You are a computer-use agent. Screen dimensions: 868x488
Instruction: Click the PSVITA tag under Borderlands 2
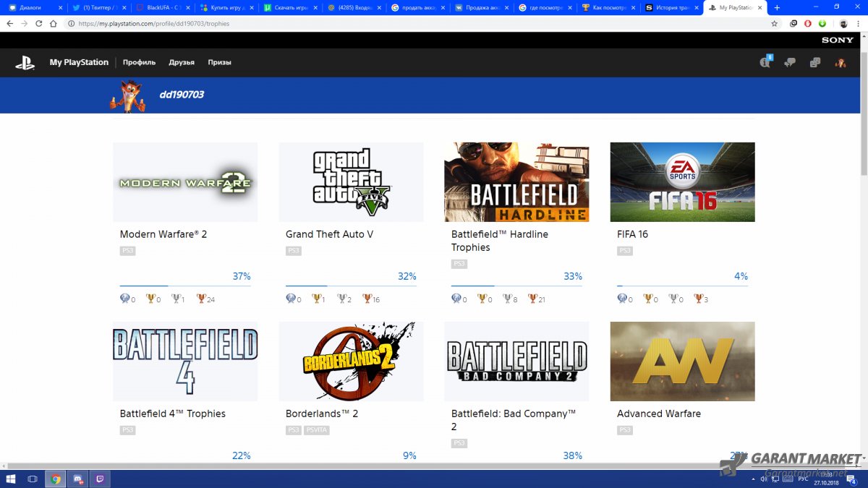317,430
